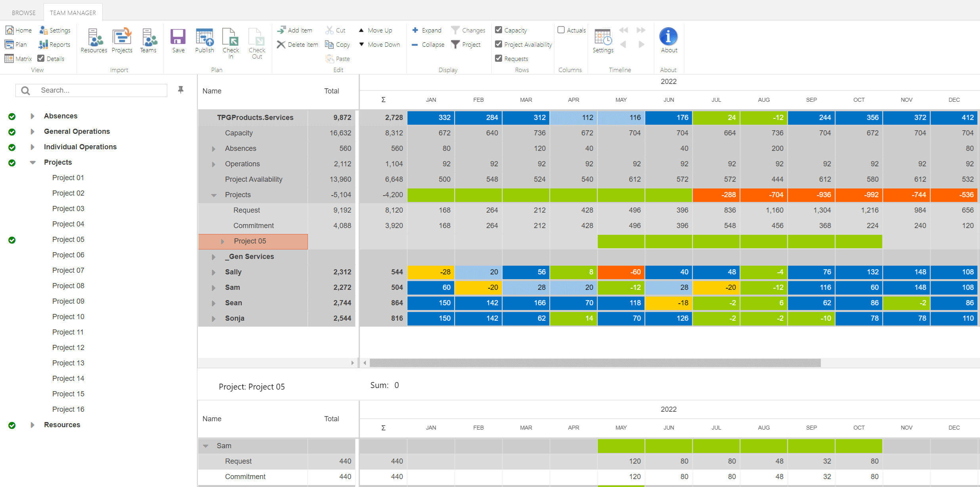Viewport: 980px width, 487px height.
Task: Select the Matrix view icon
Action: (17, 58)
